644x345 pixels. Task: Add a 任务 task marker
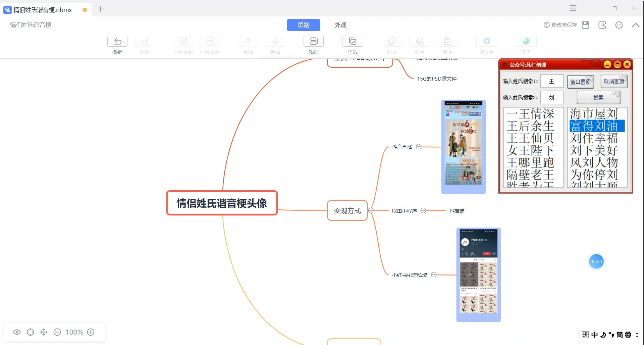[x=526, y=45]
